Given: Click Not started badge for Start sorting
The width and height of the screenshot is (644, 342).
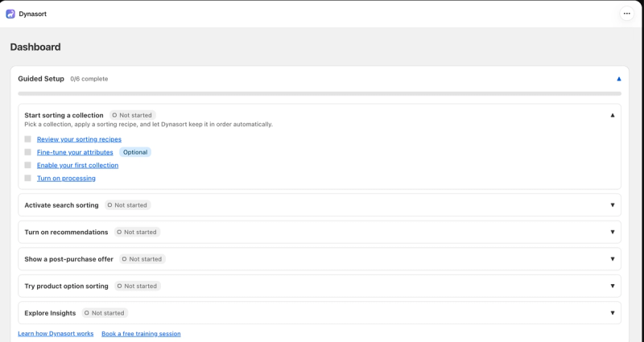Looking at the screenshot, I should 132,115.
